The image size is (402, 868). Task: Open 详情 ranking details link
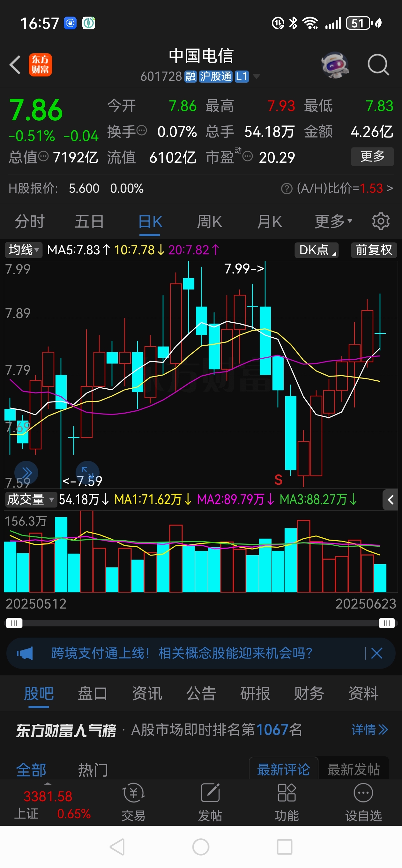[x=370, y=730]
